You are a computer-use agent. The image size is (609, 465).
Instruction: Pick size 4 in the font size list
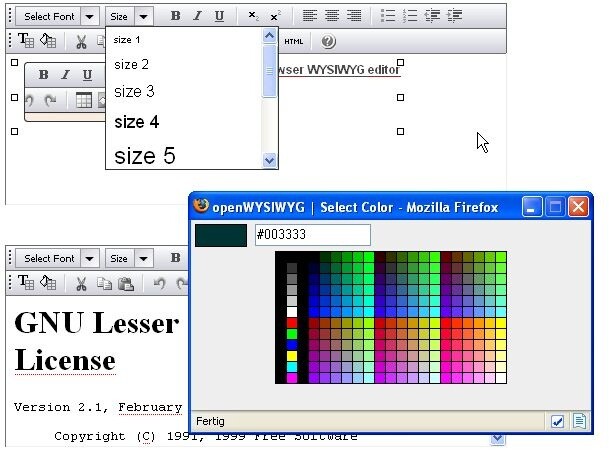[x=137, y=123]
